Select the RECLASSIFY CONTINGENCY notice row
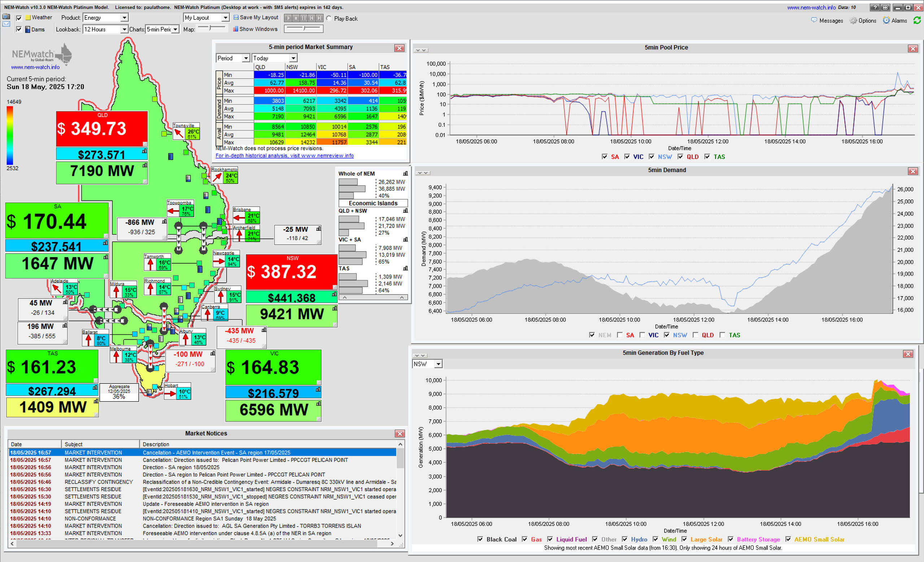The height and width of the screenshot is (562, 924). pos(202,482)
